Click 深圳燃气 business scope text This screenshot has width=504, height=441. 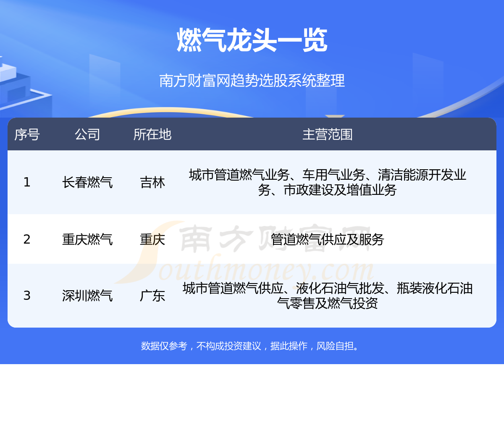(x=328, y=296)
